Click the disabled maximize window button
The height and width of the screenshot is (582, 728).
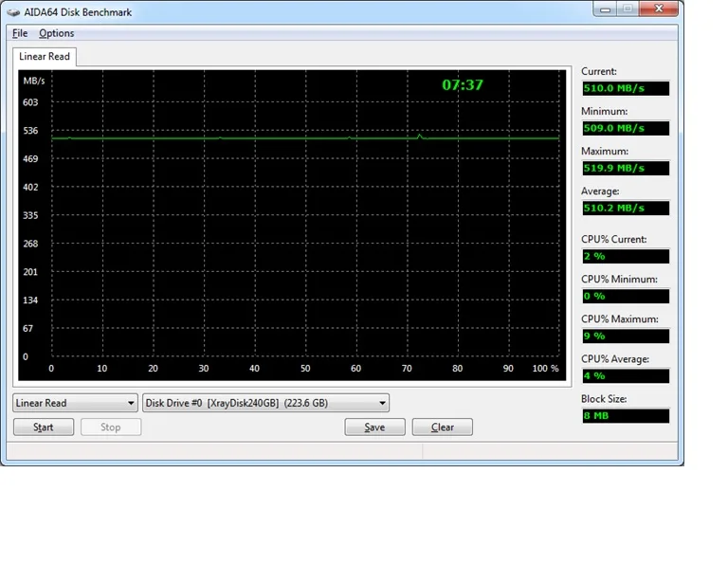click(628, 9)
